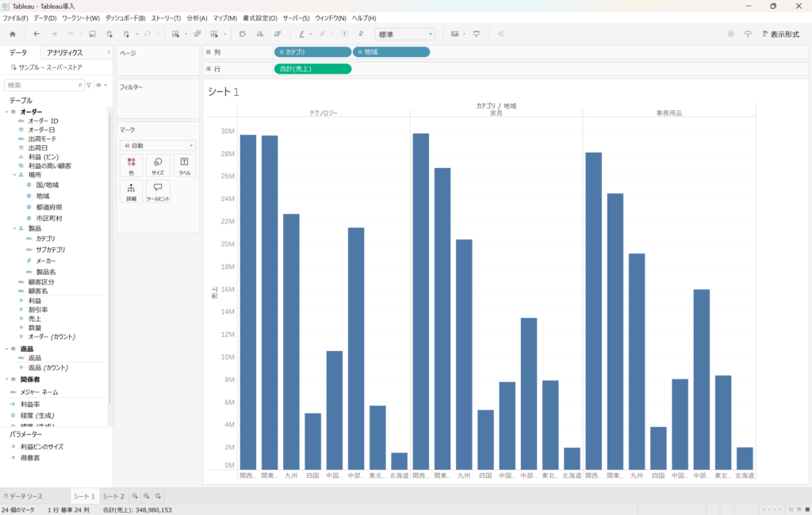Sort bars ascending using toolbar icon

259,34
